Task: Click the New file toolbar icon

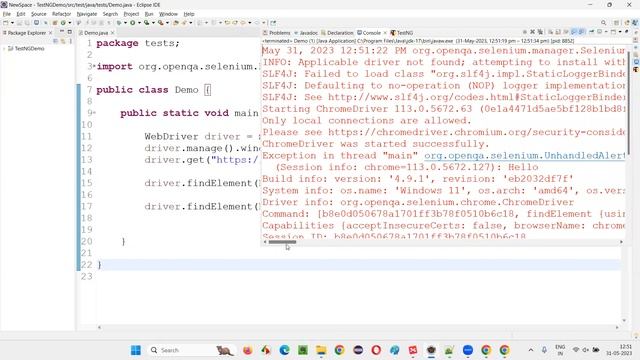Action: [x=6, y=23]
